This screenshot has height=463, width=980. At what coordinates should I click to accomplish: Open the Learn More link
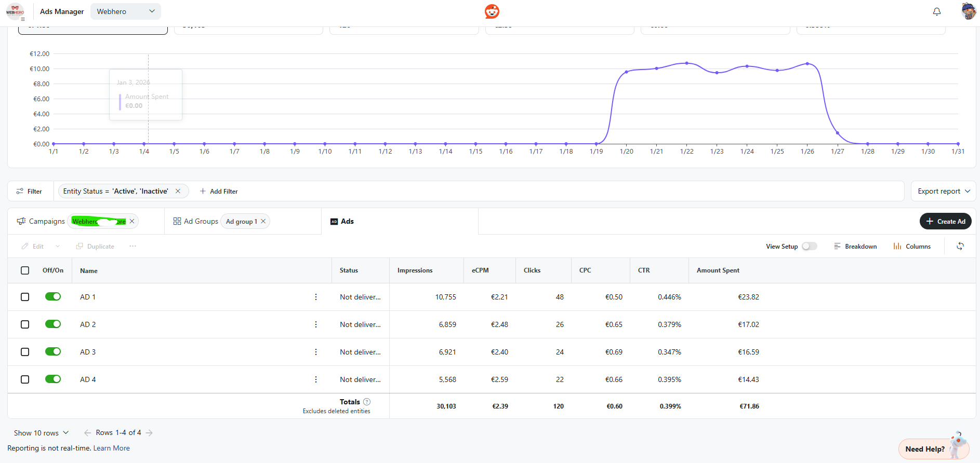tap(111, 448)
